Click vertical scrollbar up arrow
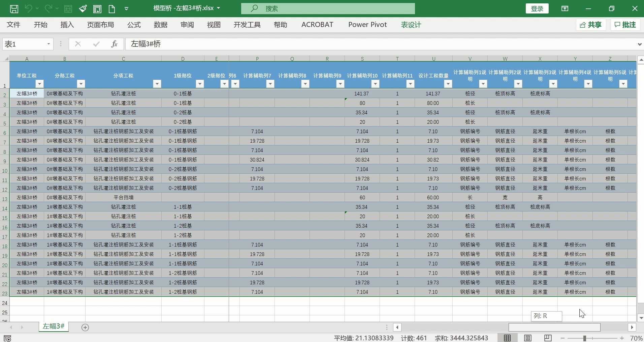 pyautogui.click(x=641, y=60)
